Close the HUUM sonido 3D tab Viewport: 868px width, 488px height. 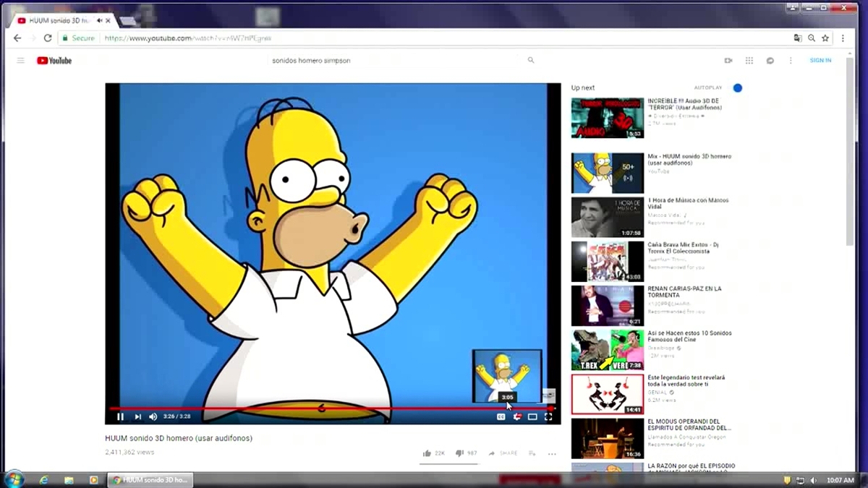tap(108, 21)
